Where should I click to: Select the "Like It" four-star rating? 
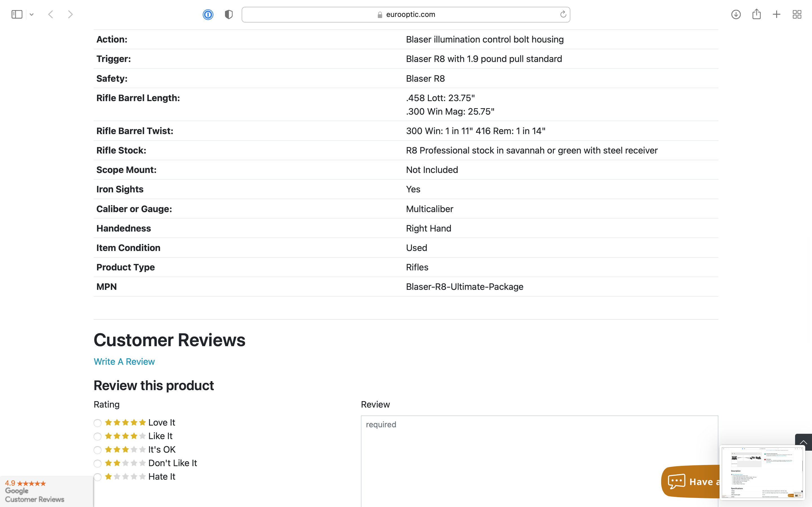click(x=98, y=436)
